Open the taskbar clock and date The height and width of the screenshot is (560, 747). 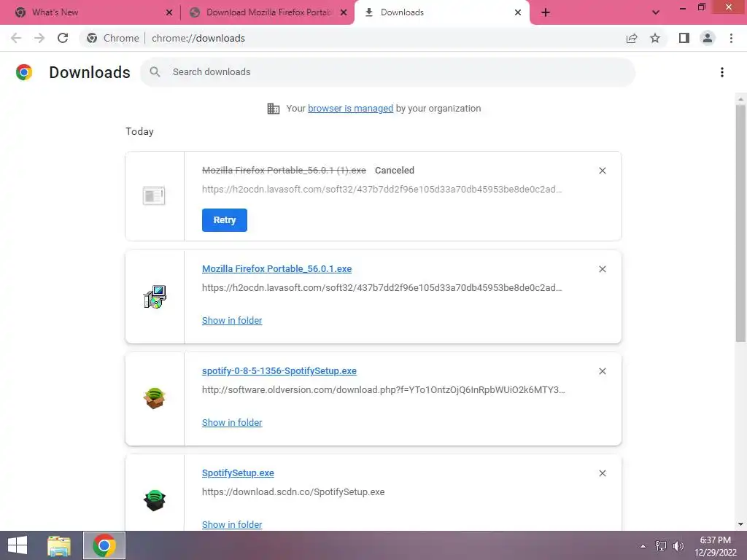pos(715,546)
